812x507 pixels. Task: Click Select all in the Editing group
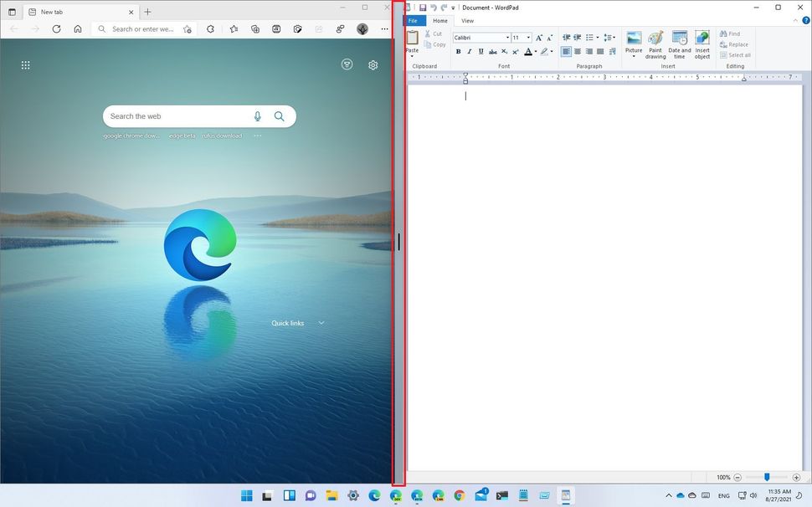[x=736, y=55]
